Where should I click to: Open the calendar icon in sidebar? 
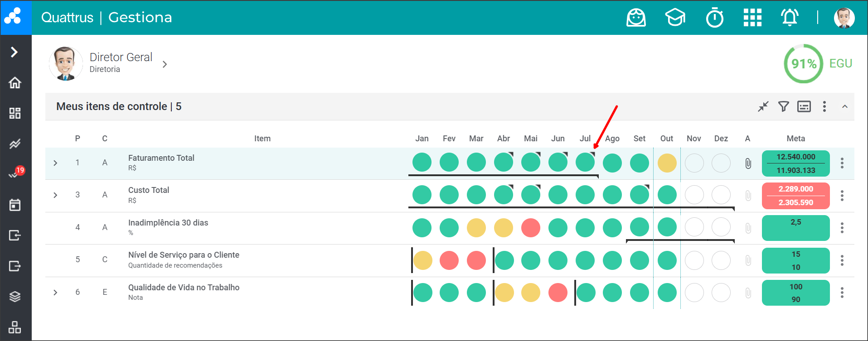pyautogui.click(x=15, y=205)
